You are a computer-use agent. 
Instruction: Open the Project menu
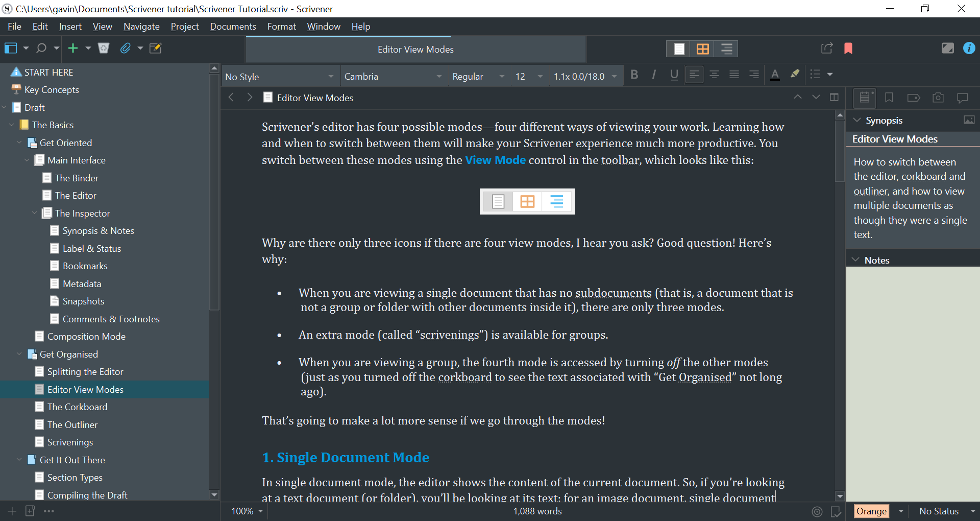185,27
